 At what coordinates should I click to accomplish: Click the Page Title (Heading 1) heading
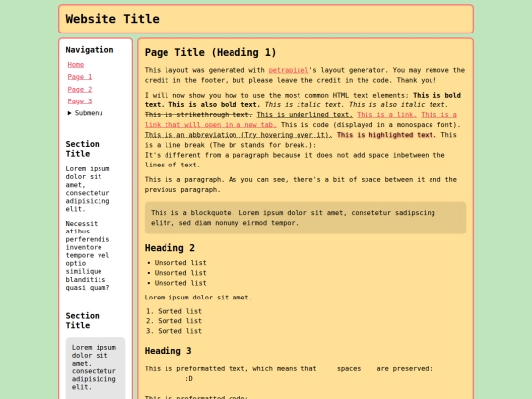tap(211, 52)
